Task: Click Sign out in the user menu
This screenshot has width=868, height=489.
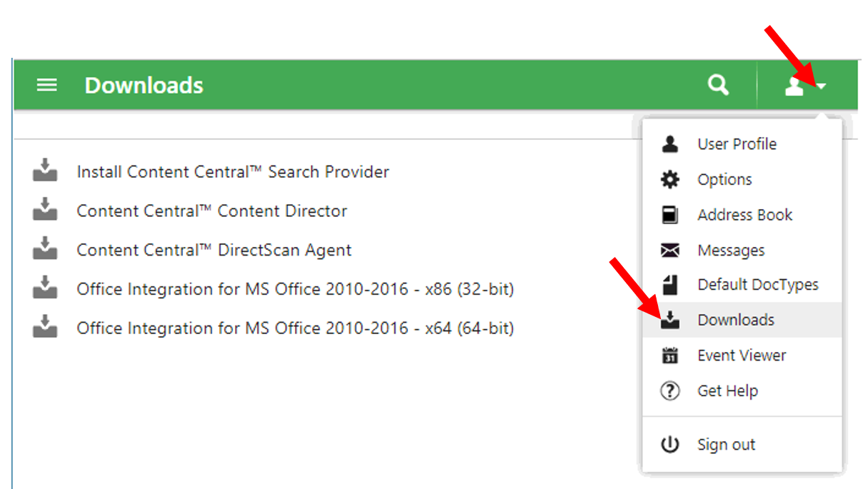Action: (742, 445)
